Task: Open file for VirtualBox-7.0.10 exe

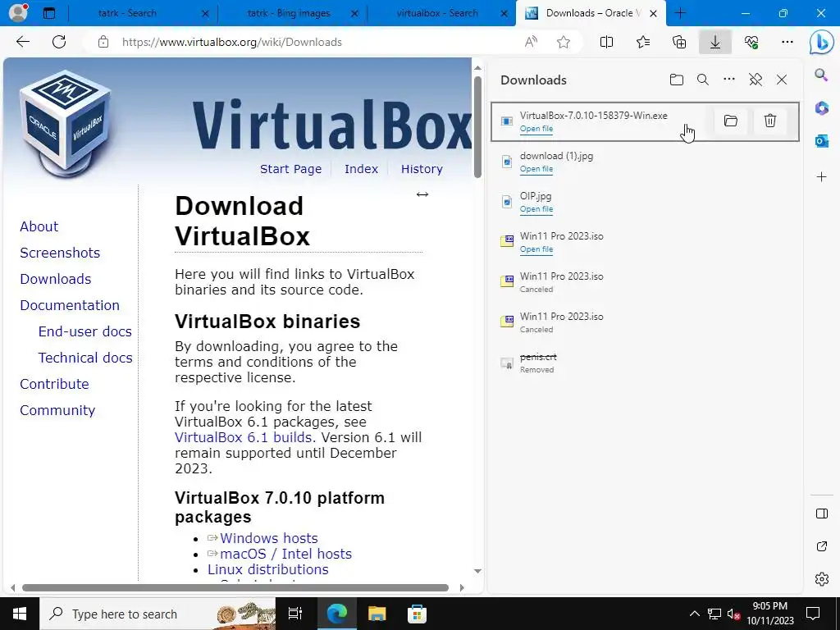Action: point(536,129)
